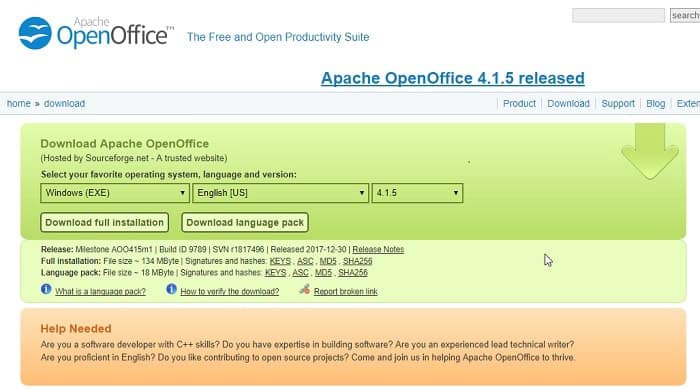Viewport: 700px width, 389px height.
Task: Open the Blog menu item
Action: [x=655, y=104]
